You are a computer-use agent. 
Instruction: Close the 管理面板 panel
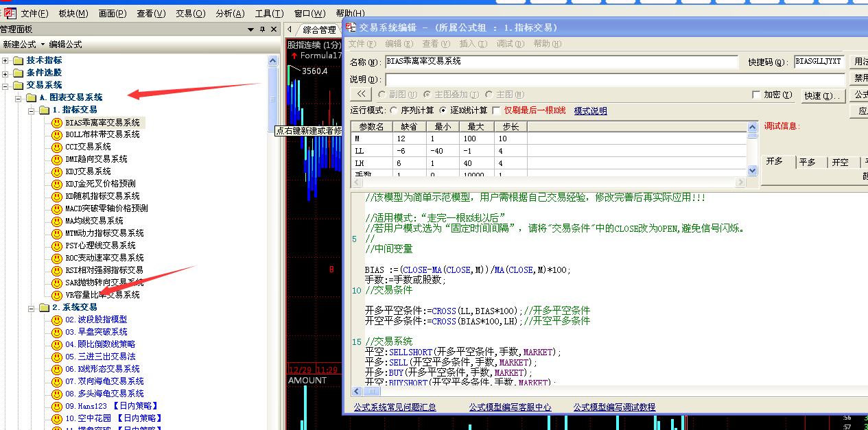pos(274,29)
